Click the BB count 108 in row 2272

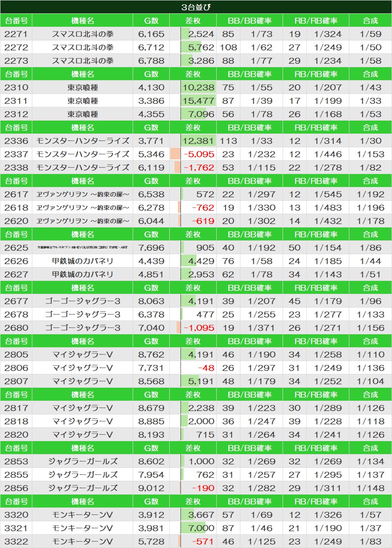pyautogui.click(x=228, y=47)
